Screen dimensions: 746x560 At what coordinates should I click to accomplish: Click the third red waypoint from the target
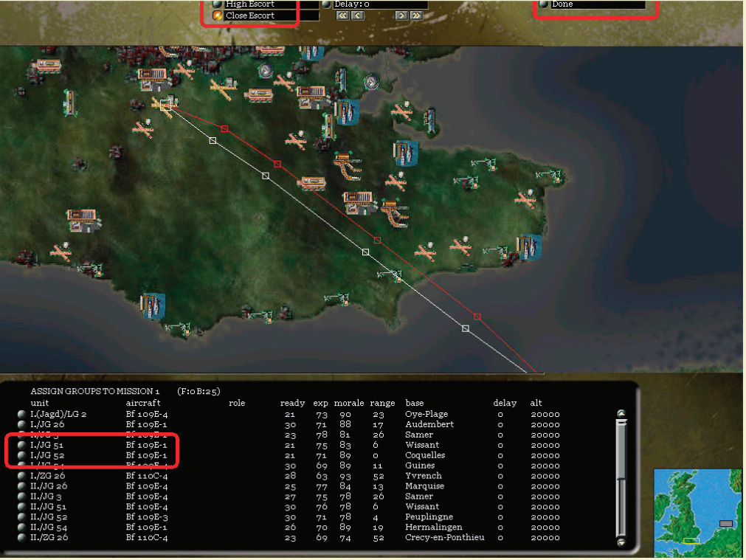[x=377, y=241]
